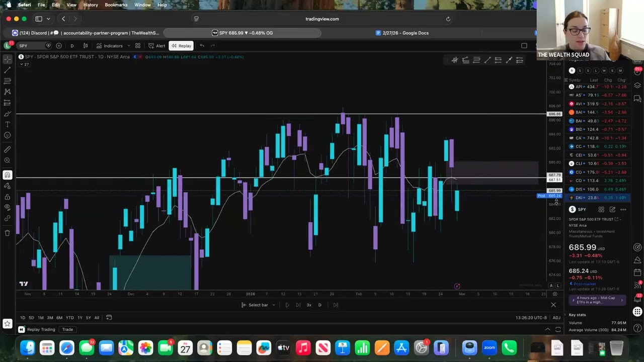The height and width of the screenshot is (362, 644).
Task: Select the DKI row in the watchlist
Action: 598,198
